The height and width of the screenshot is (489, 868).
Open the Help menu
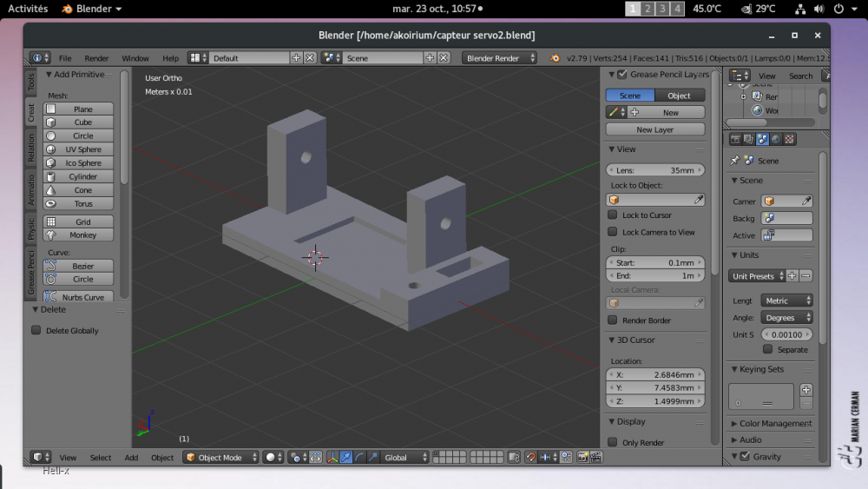(170, 58)
